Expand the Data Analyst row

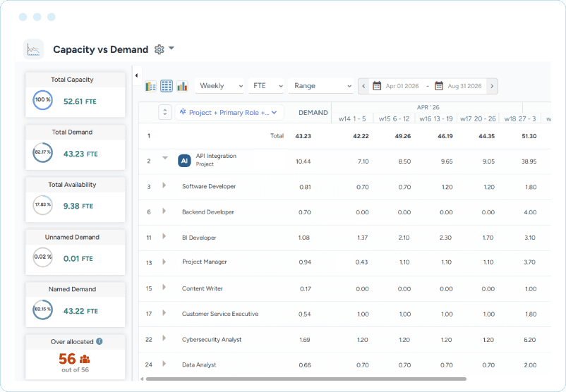pyautogui.click(x=164, y=364)
